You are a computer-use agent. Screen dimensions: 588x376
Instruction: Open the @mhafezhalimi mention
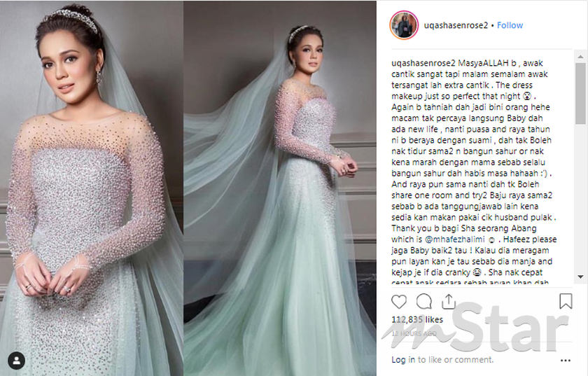[454, 239]
